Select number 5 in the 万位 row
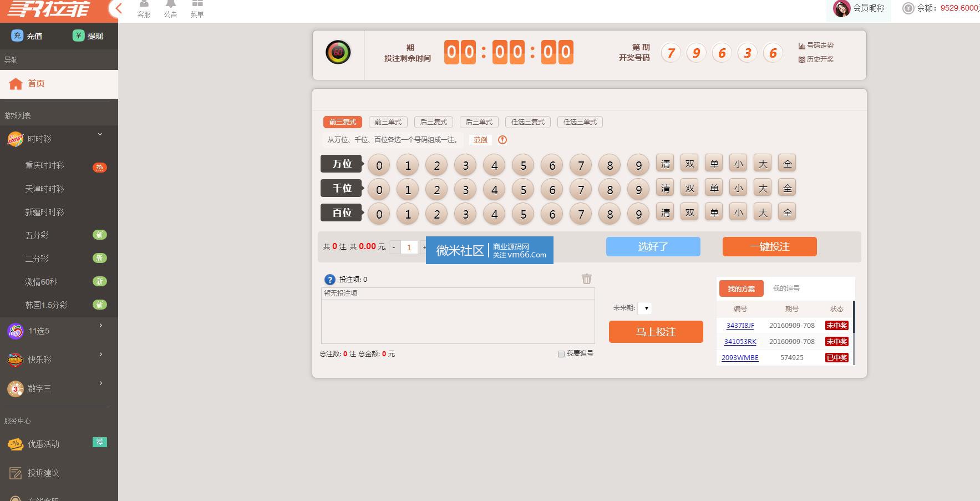This screenshot has width=980, height=501. pyautogui.click(x=523, y=165)
